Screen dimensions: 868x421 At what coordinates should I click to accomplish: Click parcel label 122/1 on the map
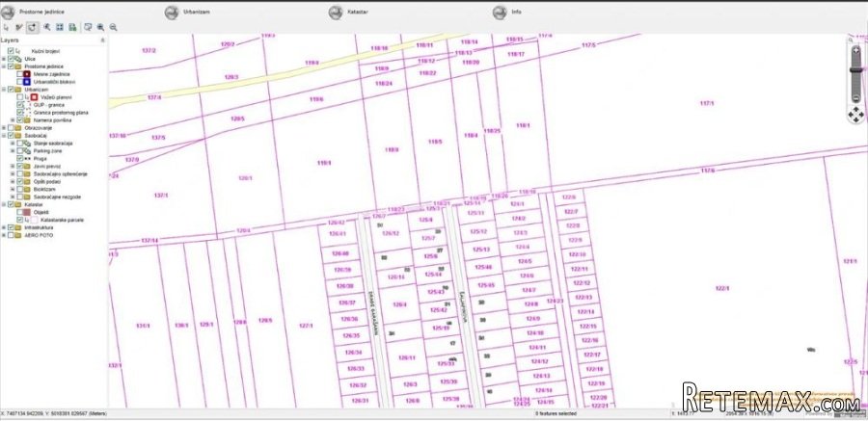(722, 288)
